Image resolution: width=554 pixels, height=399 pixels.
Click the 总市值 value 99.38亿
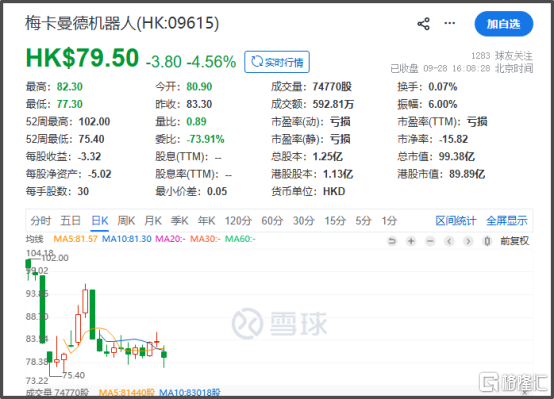(456, 156)
